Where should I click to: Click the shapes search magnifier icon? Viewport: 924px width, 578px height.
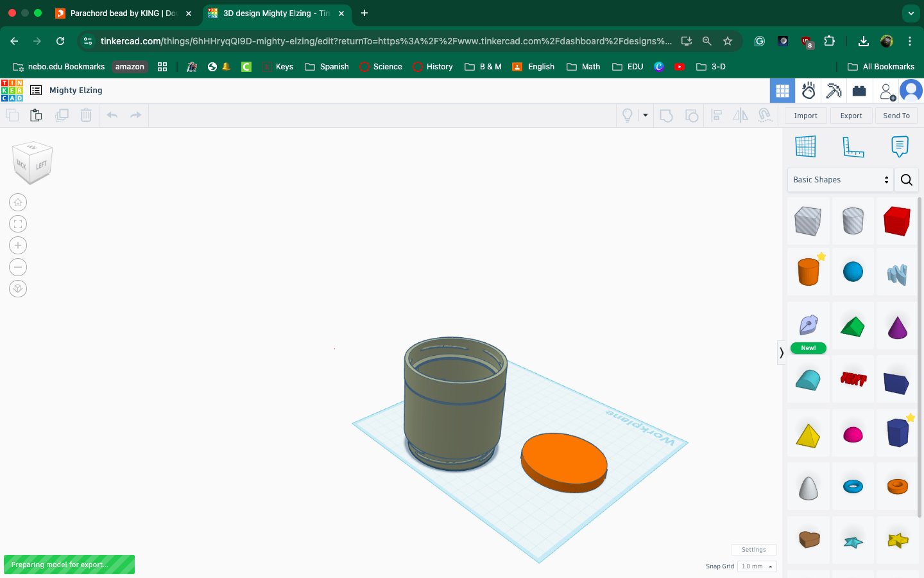(906, 180)
